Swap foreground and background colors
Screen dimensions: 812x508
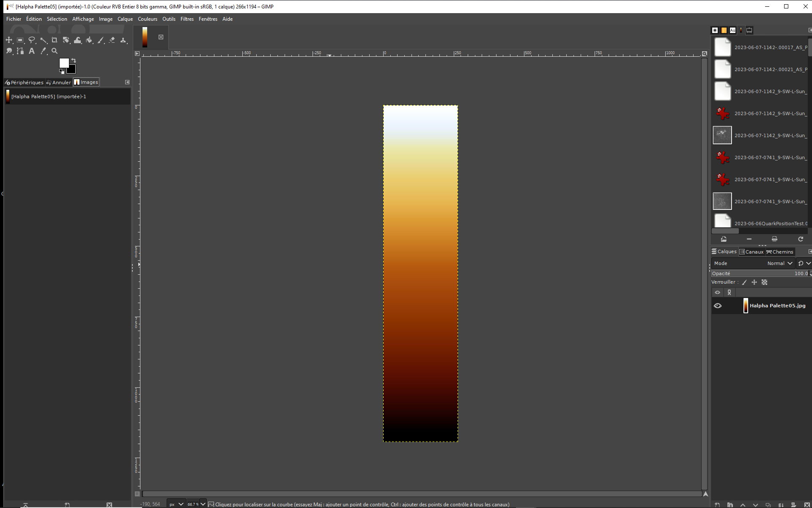(x=74, y=60)
